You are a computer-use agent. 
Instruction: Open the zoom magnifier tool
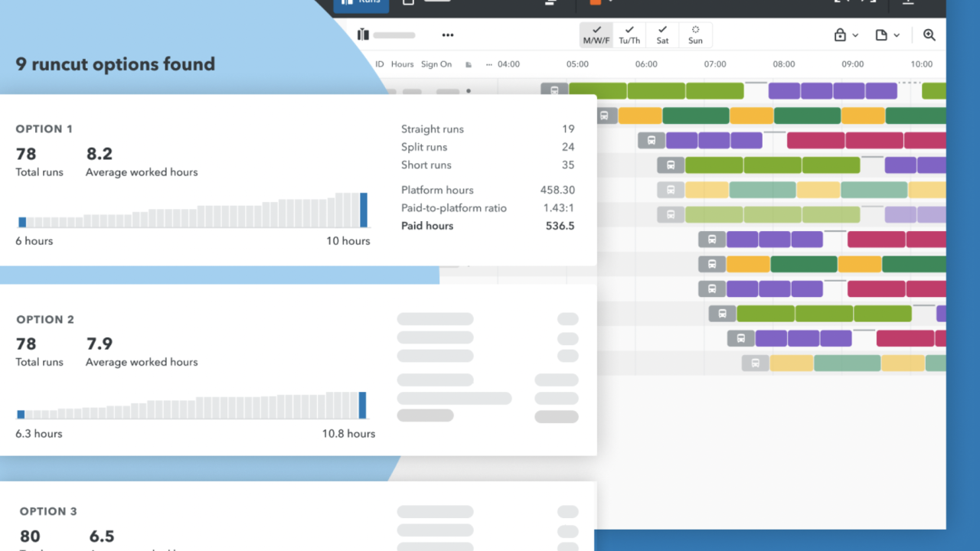(929, 34)
